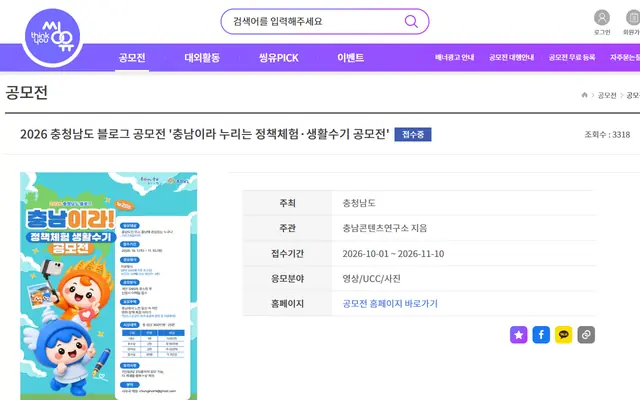Viewport: 640px width, 400px height.
Task: Open the 이벤트 menu tab
Action: [x=350, y=58]
